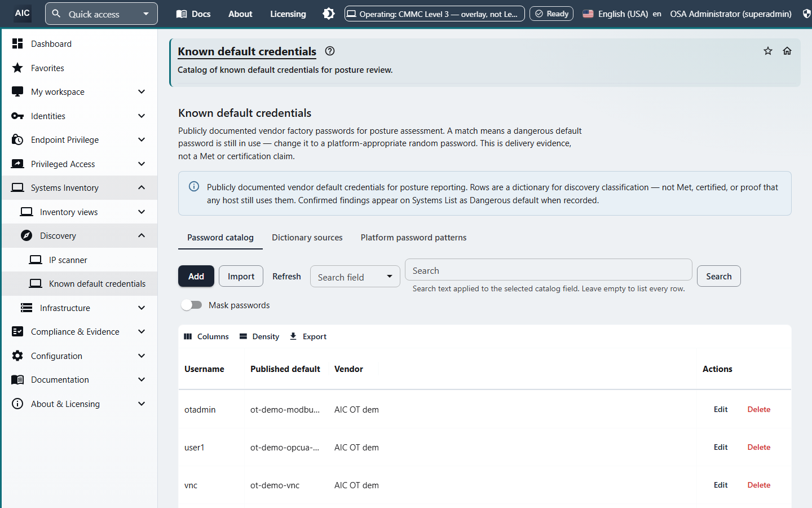
Task: Delete the otadmin credential row
Action: pyautogui.click(x=759, y=409)
